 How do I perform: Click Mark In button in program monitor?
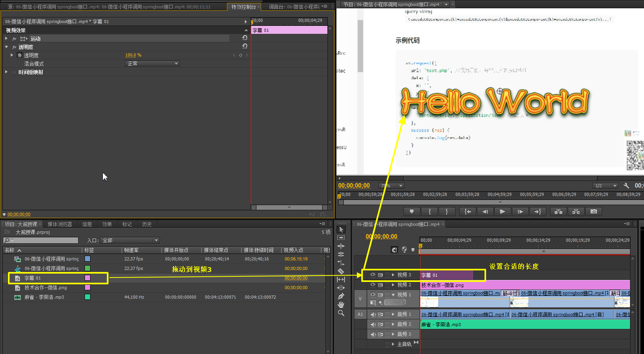(x=429, y=211)
